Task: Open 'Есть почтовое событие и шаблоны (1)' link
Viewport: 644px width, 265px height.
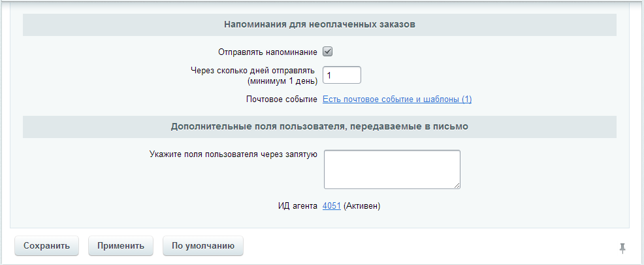Action: pos(397,99)
